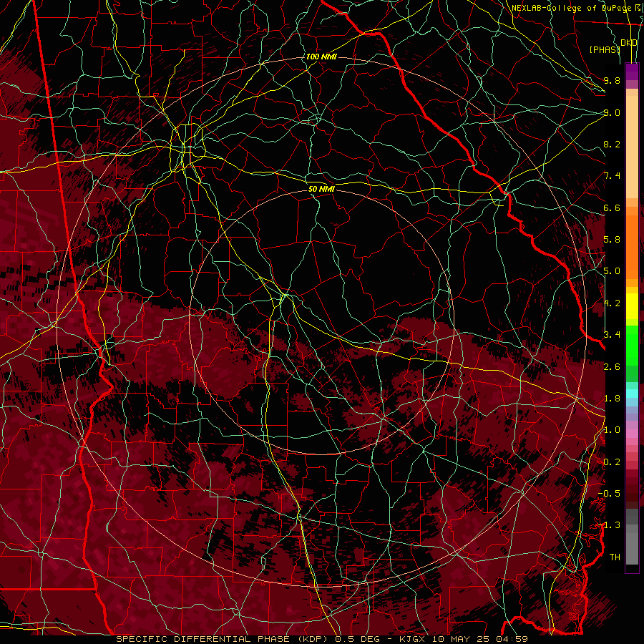Click the DKD label above the legend
Screen dimensions: 644x644
(x=629, y=42)
